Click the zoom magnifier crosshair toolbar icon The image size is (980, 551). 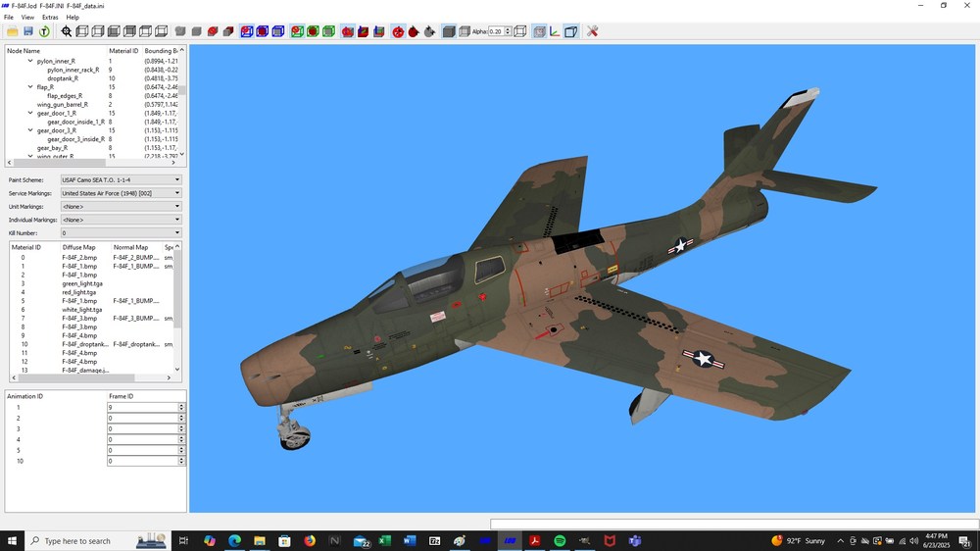[x=67, y=31]
